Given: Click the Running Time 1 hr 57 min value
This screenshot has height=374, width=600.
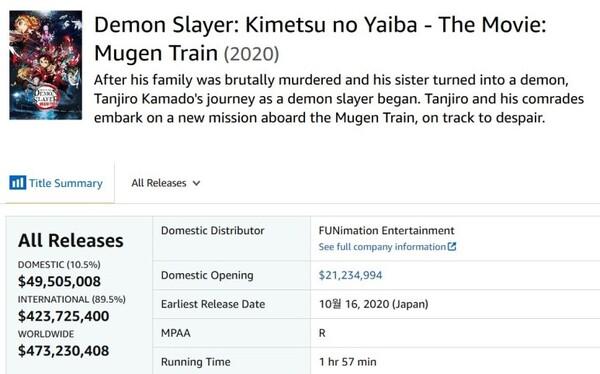Looking at the screenshot, I should click(x=348, y=362).
